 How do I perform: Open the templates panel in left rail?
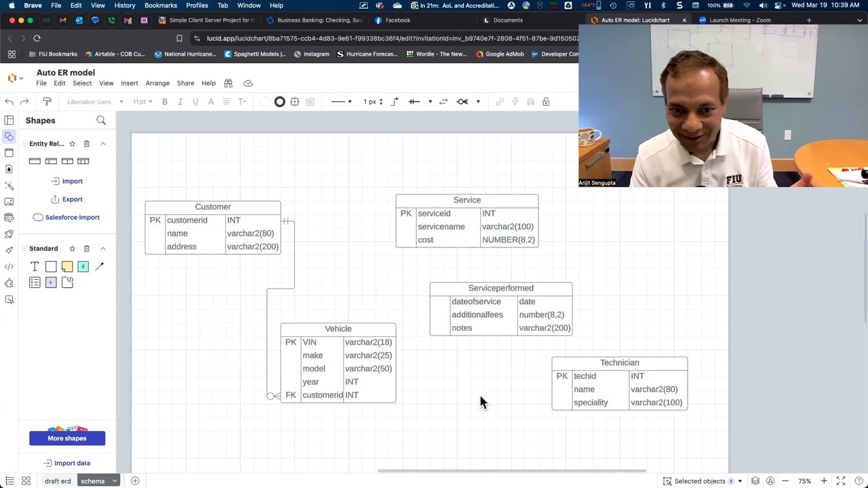coord(9,121)
